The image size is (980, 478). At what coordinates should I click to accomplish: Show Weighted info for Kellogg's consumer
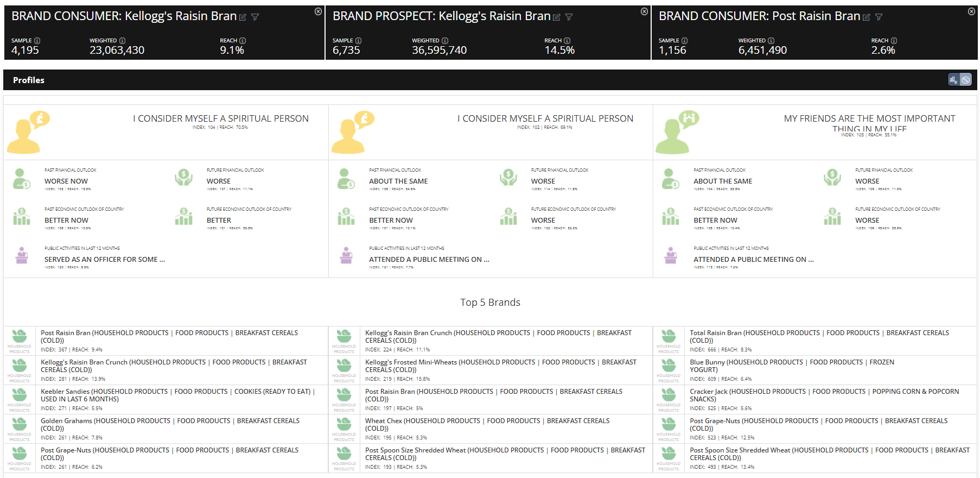coord(122,41)
